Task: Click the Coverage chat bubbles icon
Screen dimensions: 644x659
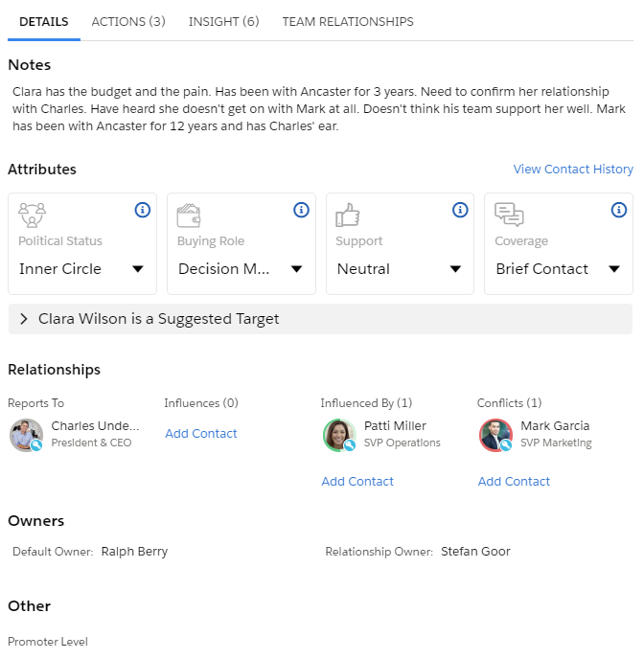Action: [509, 215]
